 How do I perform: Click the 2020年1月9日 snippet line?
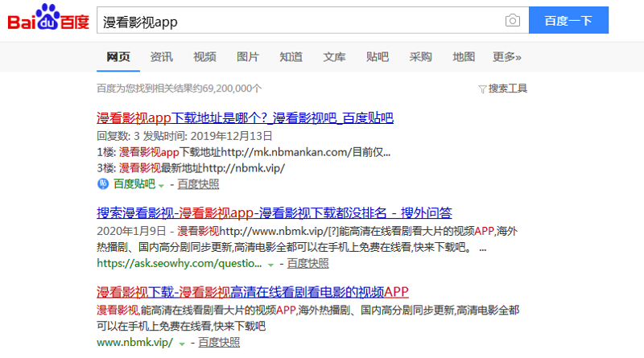(308, 231)
